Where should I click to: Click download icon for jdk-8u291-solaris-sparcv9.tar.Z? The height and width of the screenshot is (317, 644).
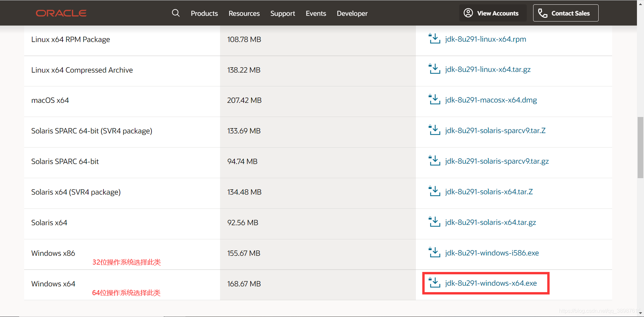(434, 130)
